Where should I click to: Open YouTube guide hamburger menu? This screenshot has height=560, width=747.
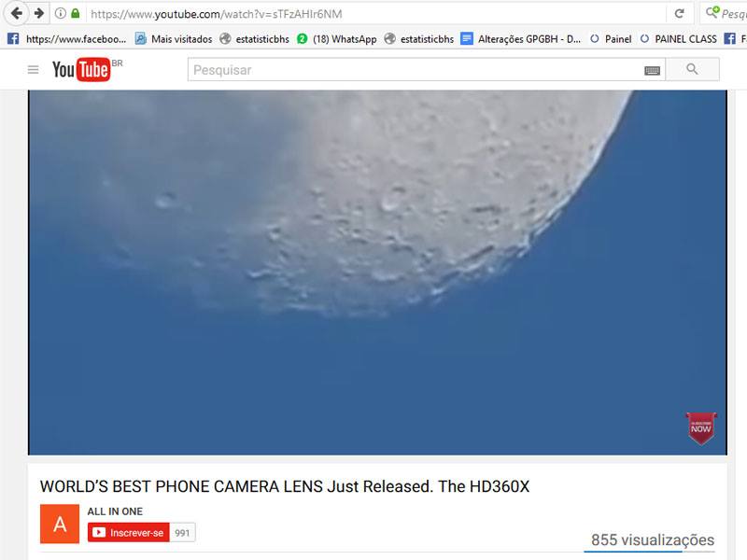33,70
